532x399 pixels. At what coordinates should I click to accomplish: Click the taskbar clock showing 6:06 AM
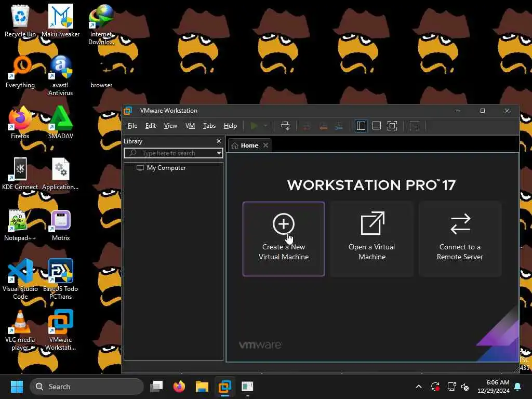tap(494, 387)
